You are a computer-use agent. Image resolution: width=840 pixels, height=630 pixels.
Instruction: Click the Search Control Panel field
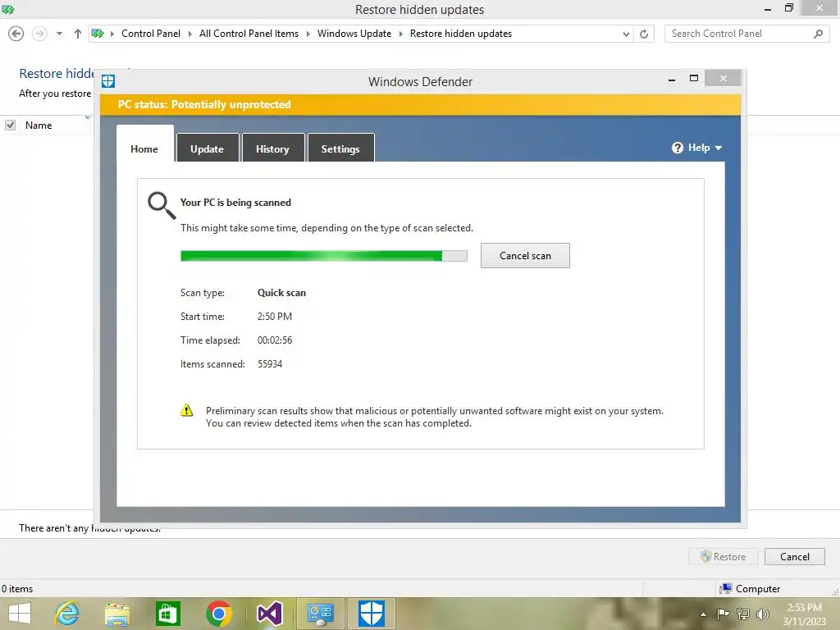(x=746, y=34)
